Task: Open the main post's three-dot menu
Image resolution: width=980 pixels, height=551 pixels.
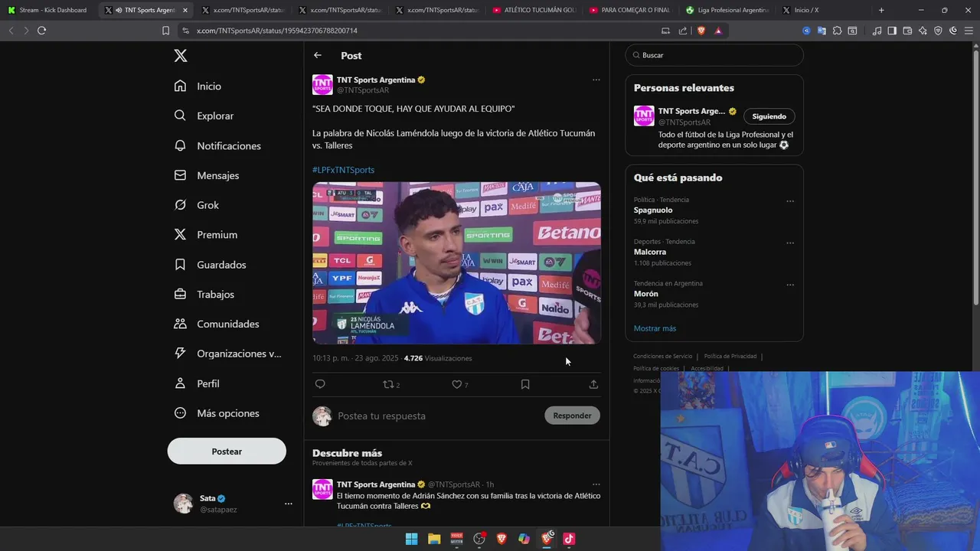Action: tap(596, 80)
